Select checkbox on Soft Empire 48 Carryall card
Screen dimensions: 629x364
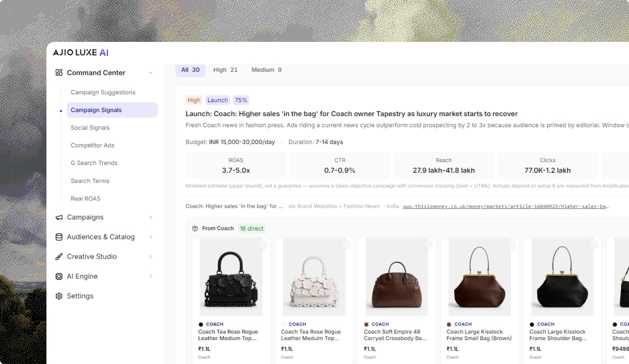pyautogui.click(x=429, y=245)
